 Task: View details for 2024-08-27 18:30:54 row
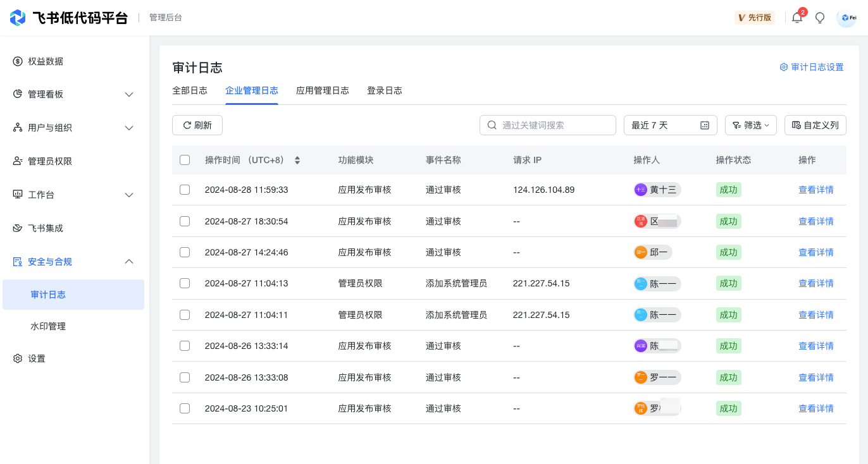816,221
